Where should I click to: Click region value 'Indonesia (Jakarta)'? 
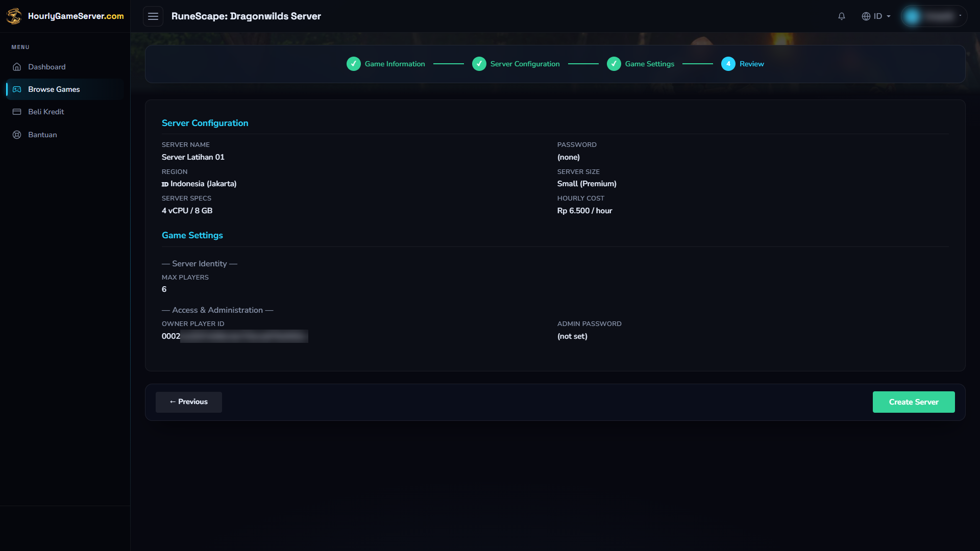point(203,184)
